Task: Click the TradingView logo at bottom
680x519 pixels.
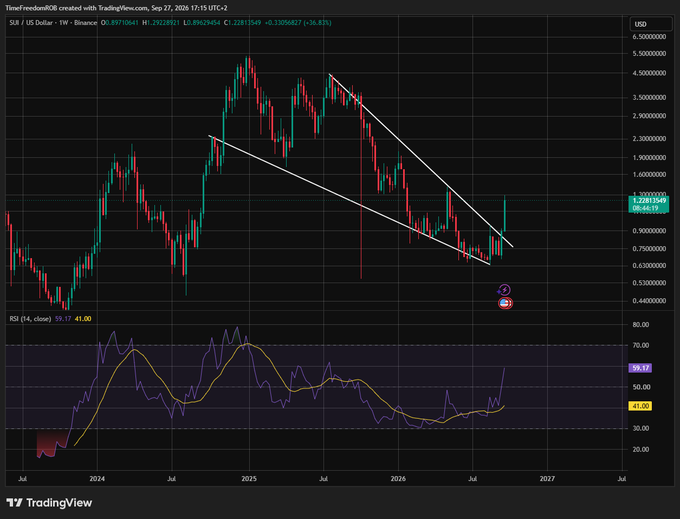Action: click(49, 503)
